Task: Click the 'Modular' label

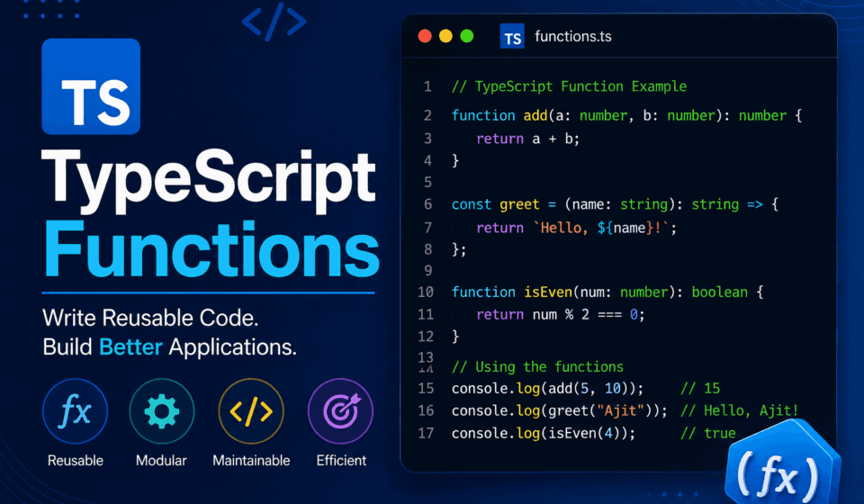Action: point(161,461)
